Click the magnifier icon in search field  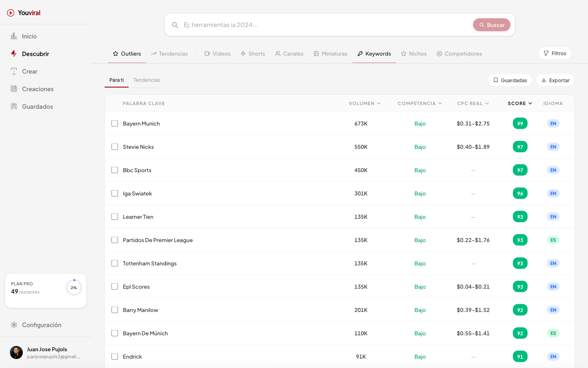coord(175,25)
